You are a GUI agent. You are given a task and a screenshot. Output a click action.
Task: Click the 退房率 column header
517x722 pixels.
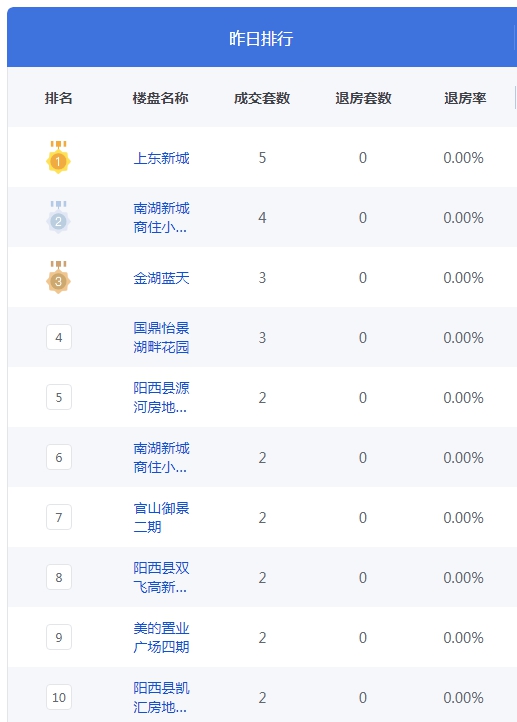(465, 98)
